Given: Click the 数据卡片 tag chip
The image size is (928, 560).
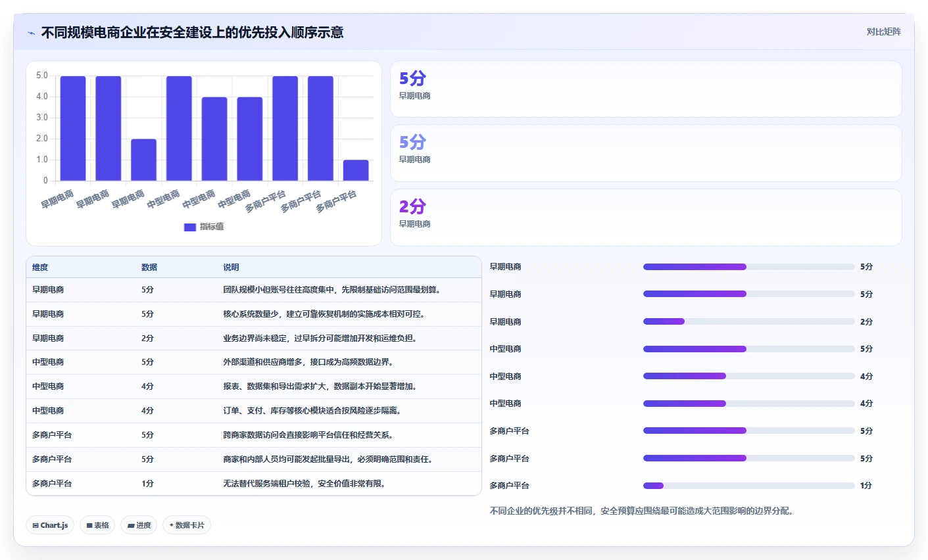Looking at the screenshot, I should pyautogui.click(x=187, y=525).
